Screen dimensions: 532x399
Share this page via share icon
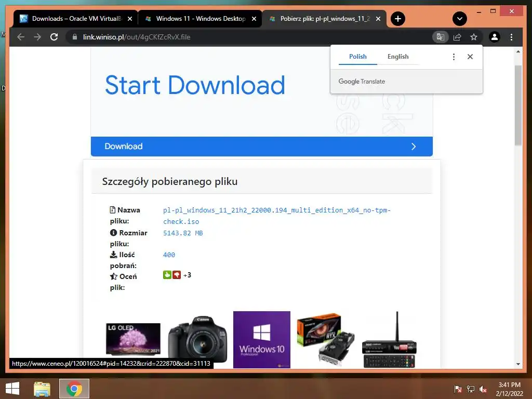[457, 37]
